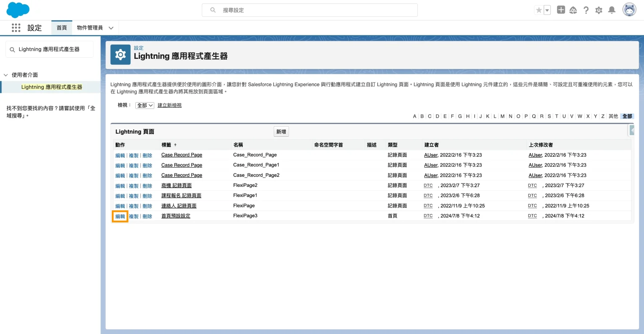Screen dimensions: 644x334
Task: Click the 設定 breadcrumb above page title
Action: pyautogui.click(x=139, y=48)
